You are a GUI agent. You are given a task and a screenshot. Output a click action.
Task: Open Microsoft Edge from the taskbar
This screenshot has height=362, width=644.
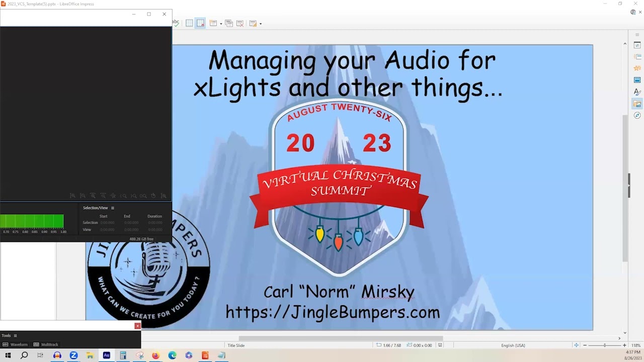pos(172,355)
